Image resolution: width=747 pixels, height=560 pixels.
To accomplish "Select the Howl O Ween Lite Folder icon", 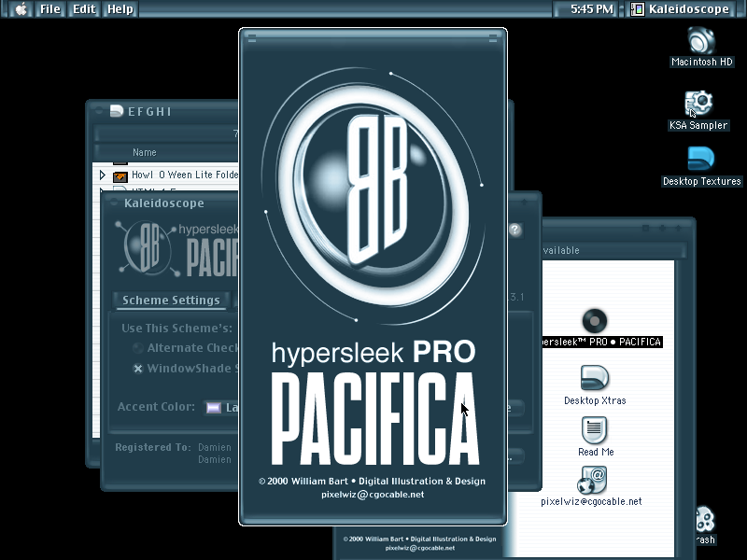I will (120, 176).
